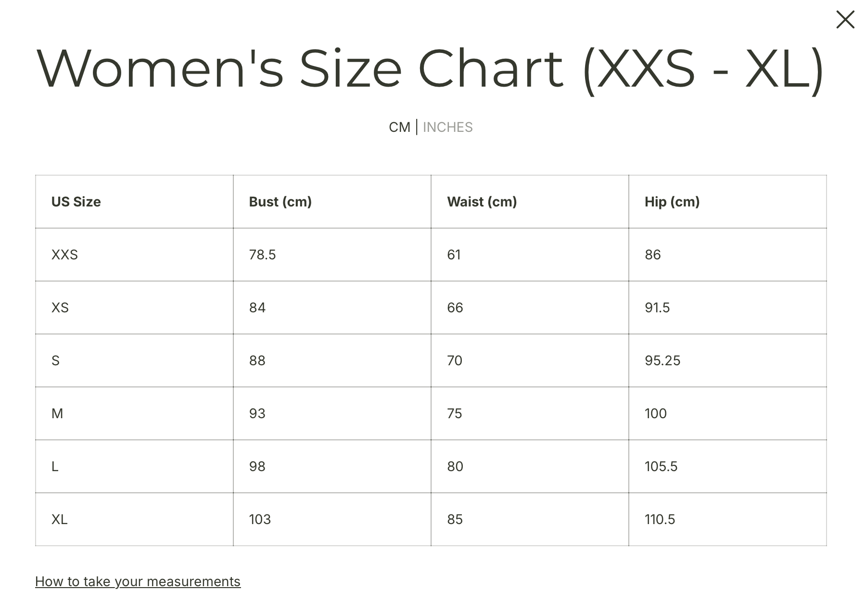Image resolution: width=866 pixels, height=616 pixels.
Task: Click the 78.5 bust value for XXS
Action: [x=262, y=255]
